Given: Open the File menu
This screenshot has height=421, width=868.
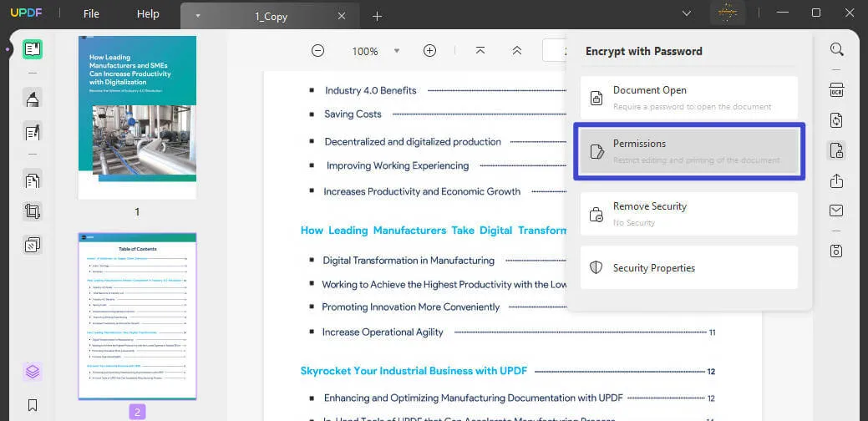Looking at the screenshot, I should [x=91, y=14].
